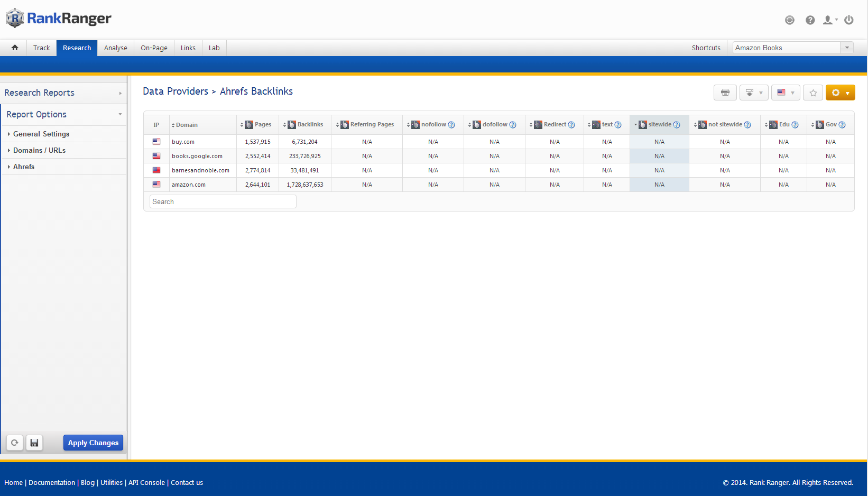Open the On-Page tab

(154, 48)
